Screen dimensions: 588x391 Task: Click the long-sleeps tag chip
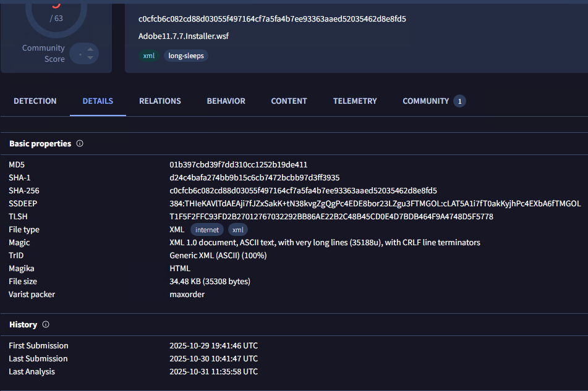click(186, 56)
